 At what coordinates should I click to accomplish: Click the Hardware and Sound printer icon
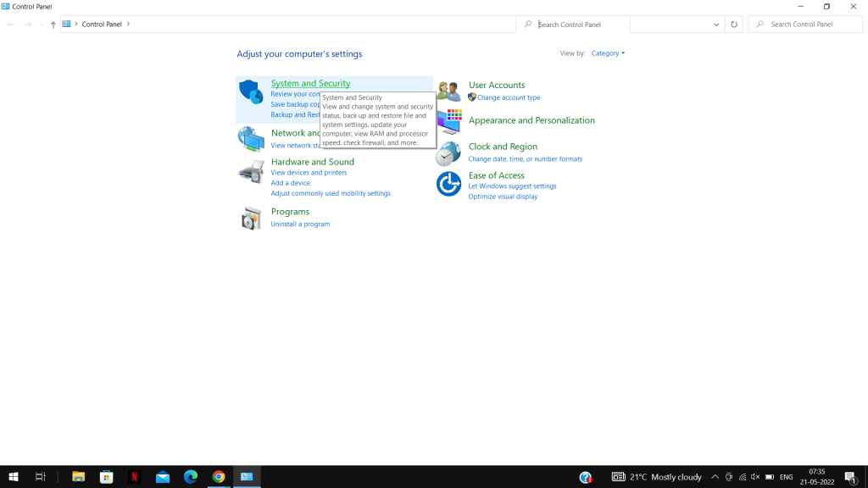251,171
